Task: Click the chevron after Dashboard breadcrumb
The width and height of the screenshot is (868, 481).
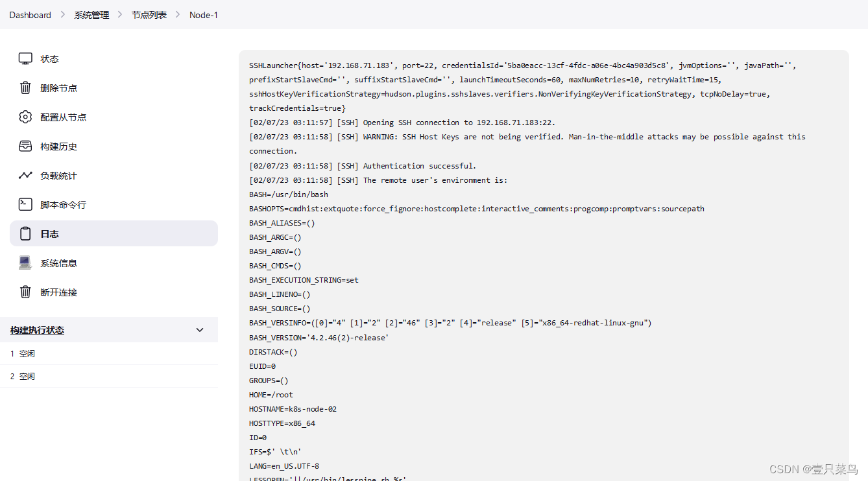Action: click(x=62, y=15)
